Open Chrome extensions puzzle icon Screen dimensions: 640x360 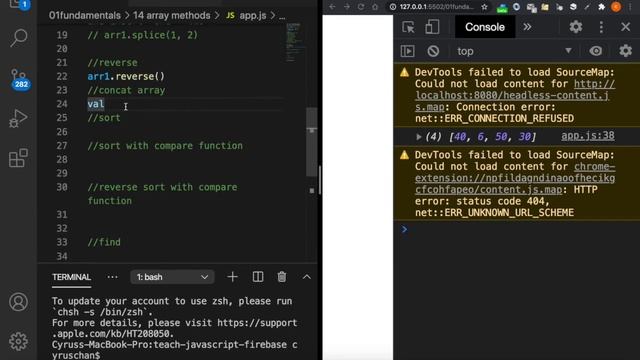(x=601, y=7)
